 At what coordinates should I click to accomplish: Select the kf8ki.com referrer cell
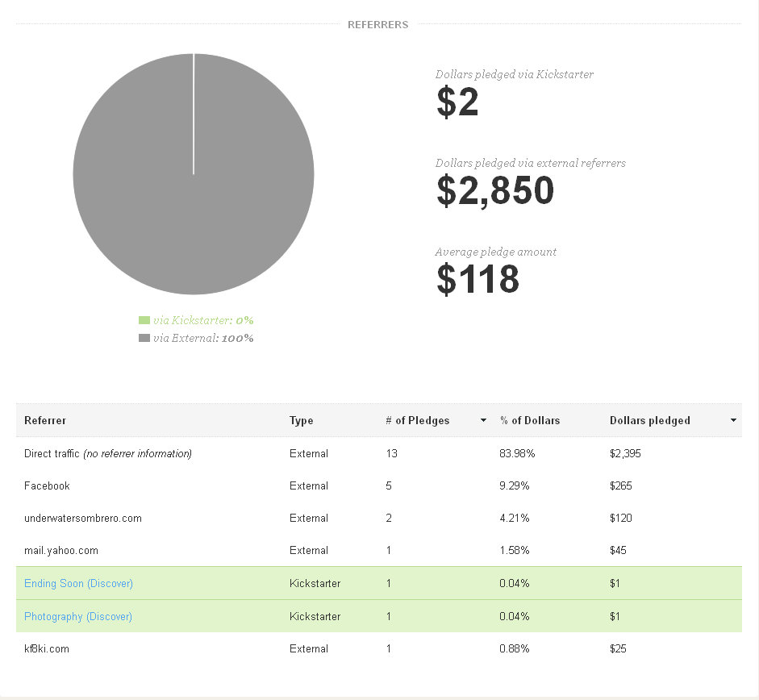click(47, 648)
